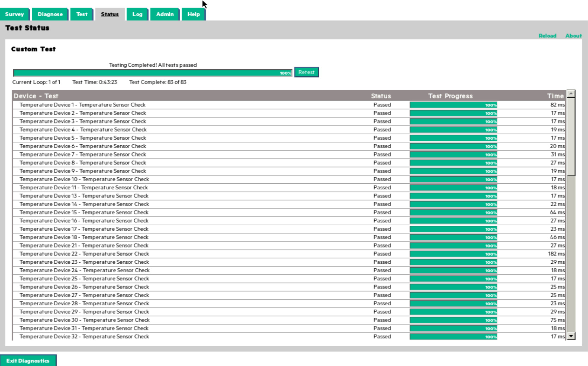Click the '182 ms' time value
The image size is (588, 366).
click(556, 254)
